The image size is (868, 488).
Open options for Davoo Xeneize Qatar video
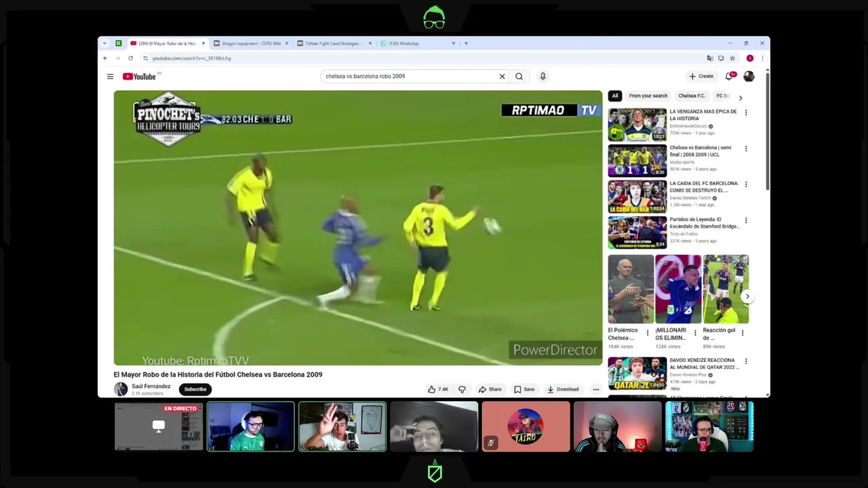click(x=746, y=361)
